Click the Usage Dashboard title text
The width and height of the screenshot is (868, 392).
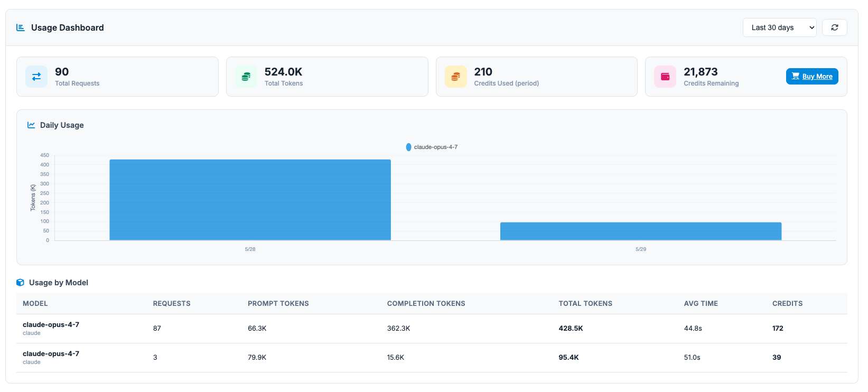click(68, 27)
